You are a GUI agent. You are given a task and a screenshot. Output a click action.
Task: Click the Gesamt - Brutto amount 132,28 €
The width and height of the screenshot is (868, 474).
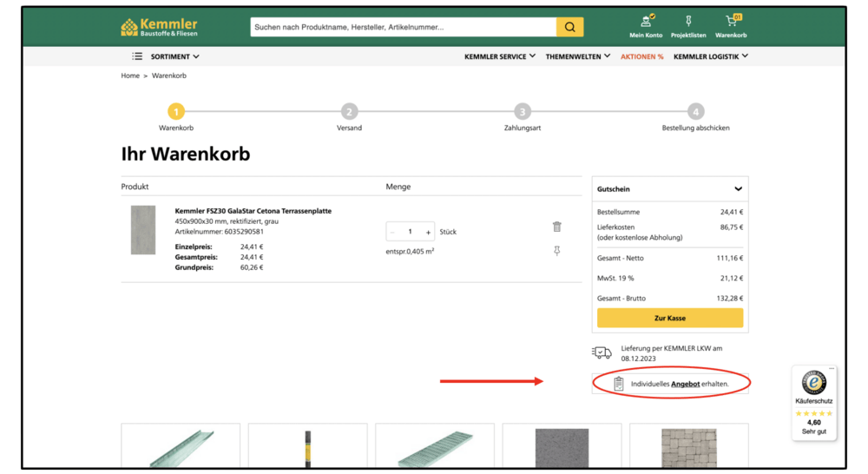coord(730,298)
